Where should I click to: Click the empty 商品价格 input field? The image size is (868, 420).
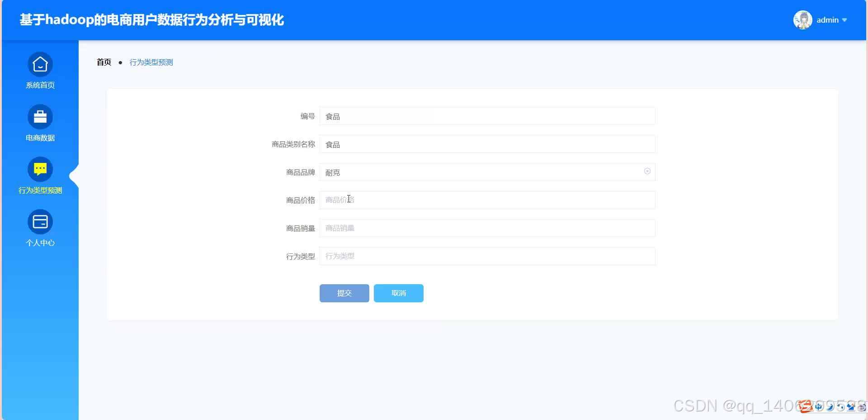[487, 200]
